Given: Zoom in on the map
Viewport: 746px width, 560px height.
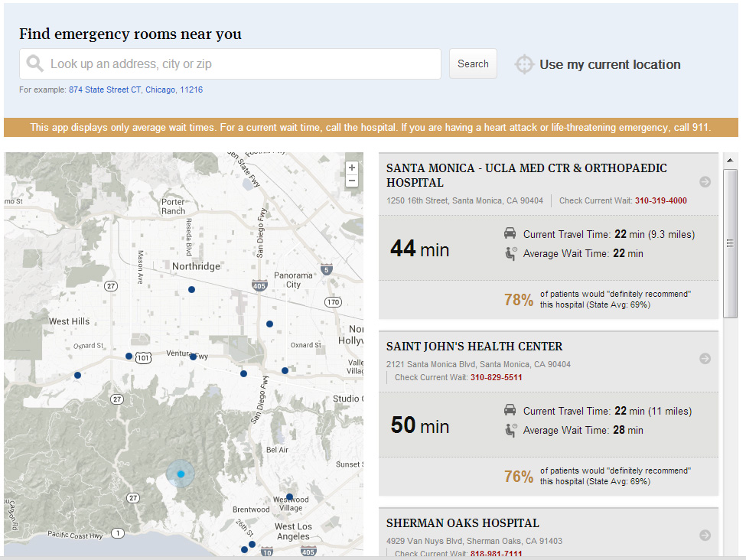Looking at the screenshot, I should coord(351,168).
